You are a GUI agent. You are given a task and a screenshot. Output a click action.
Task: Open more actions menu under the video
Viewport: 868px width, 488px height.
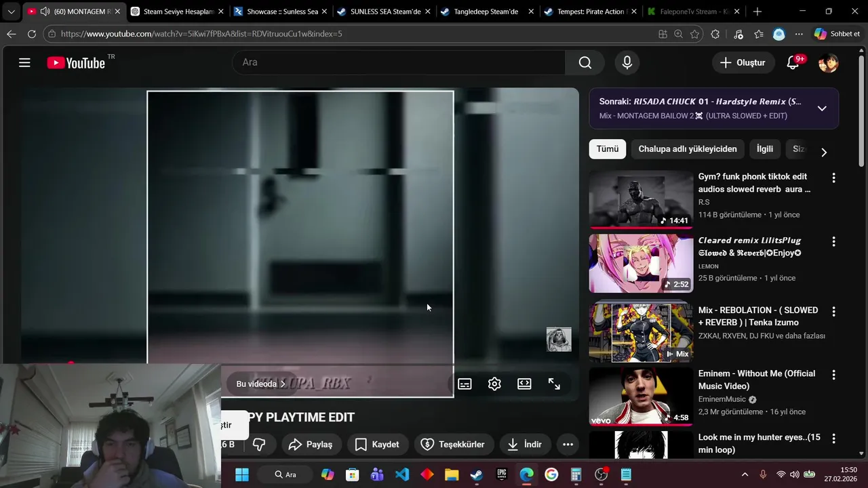click(x=568, y=445)
